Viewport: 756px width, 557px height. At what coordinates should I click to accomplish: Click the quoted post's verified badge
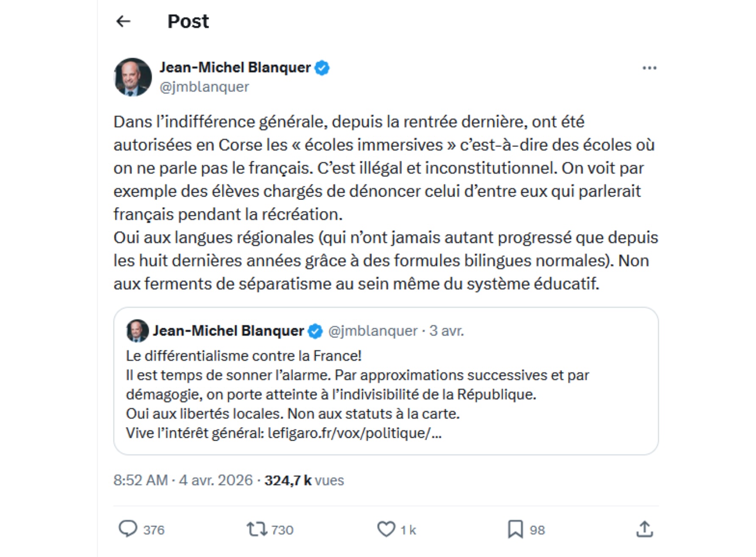pyautogui.click(x=315, y=331)
